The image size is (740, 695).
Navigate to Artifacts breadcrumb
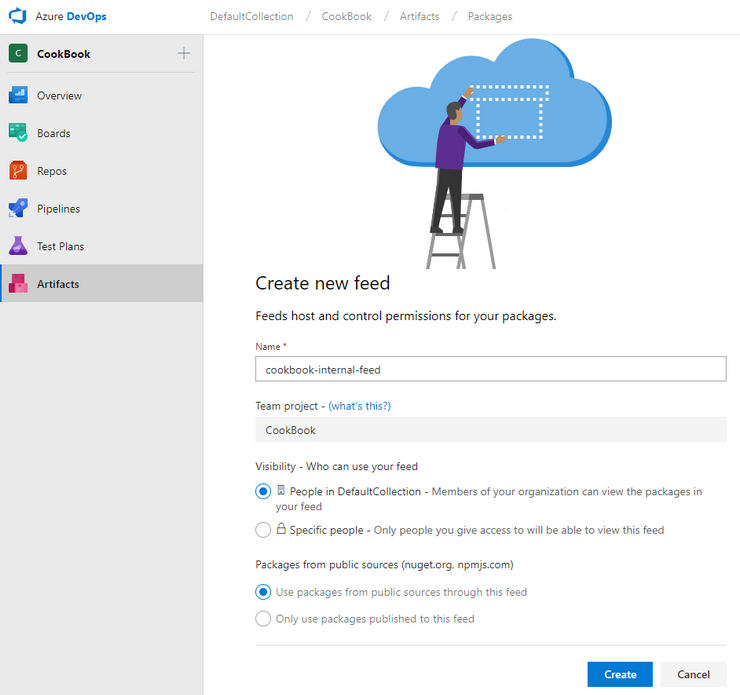420,17
